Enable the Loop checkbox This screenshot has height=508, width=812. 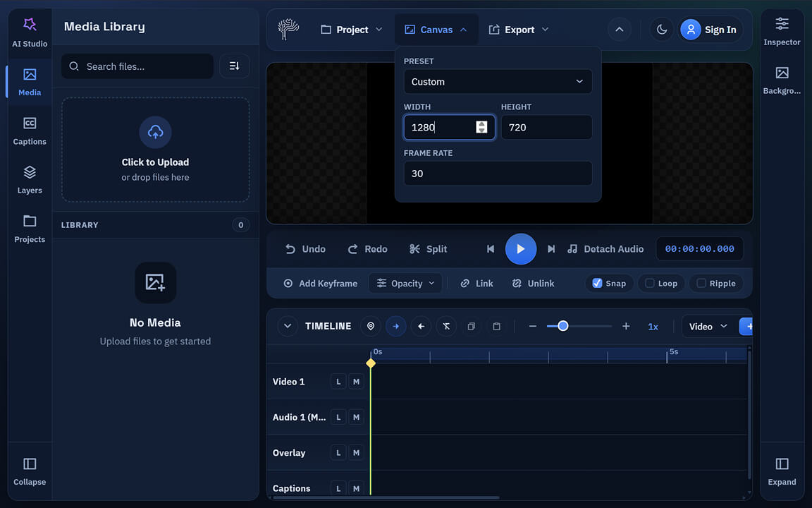(x=649, y=283)
